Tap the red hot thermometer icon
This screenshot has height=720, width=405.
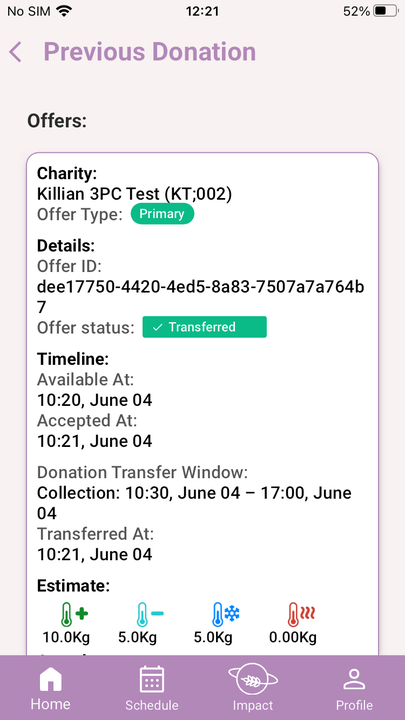click(x=301, y=614)
